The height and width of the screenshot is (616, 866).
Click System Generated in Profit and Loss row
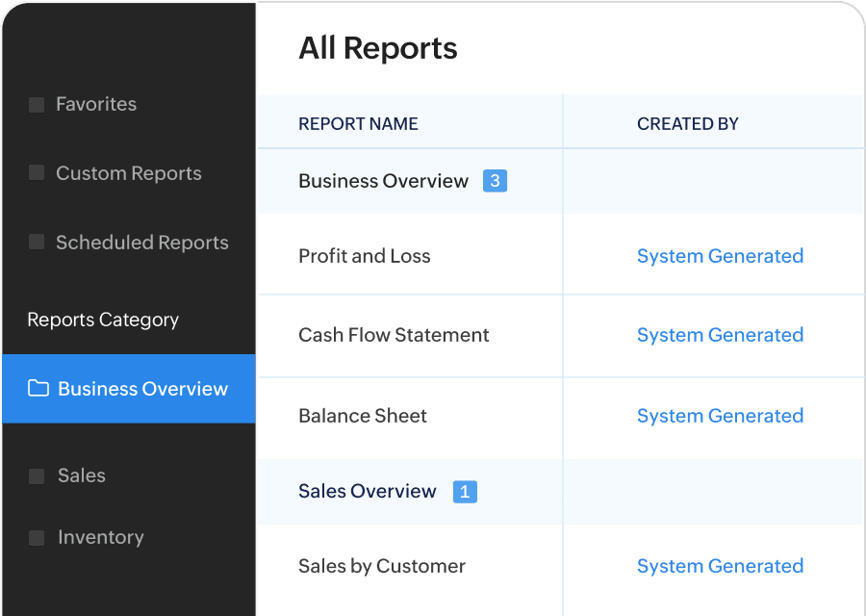coord(720,256)
